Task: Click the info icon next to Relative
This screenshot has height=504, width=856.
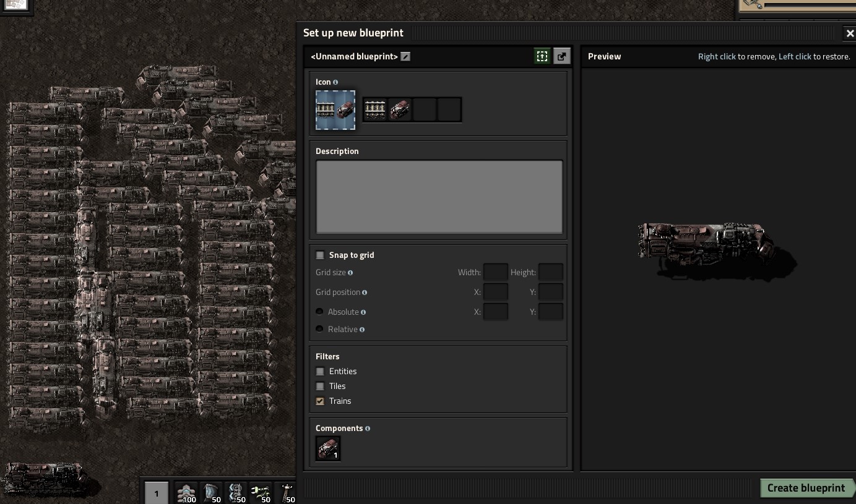Action: [x=362, y=330]
